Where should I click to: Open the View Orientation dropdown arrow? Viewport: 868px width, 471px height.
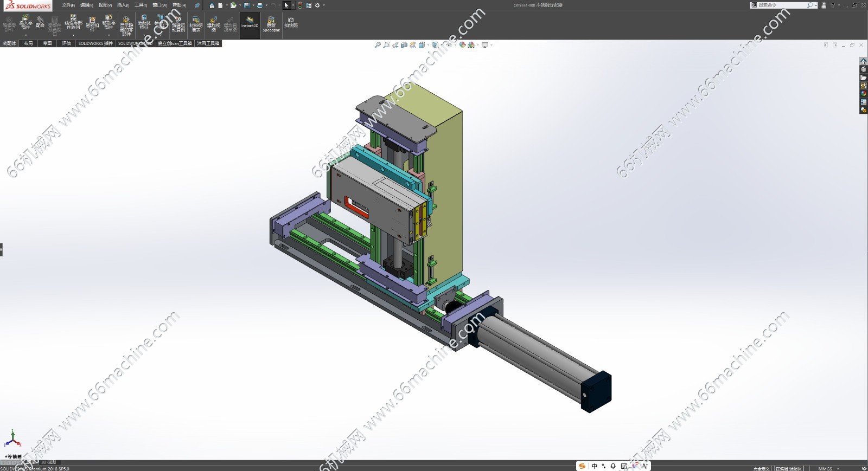pos(428,45)
